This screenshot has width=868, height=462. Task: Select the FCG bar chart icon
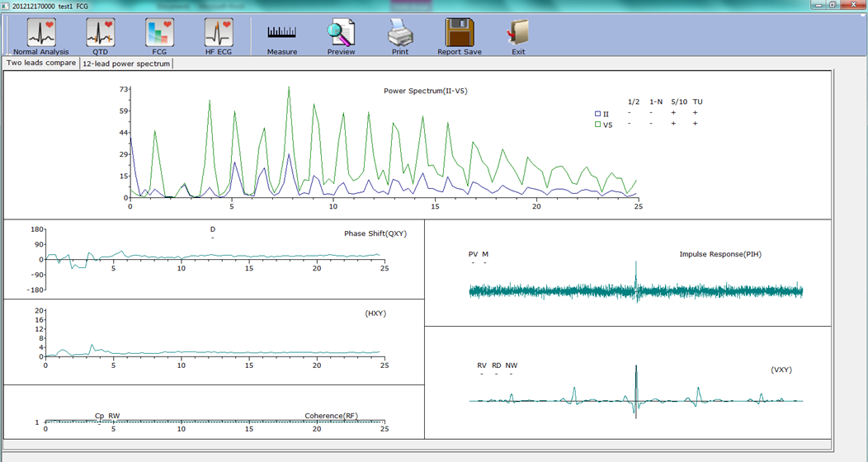(x=159, y=32)
